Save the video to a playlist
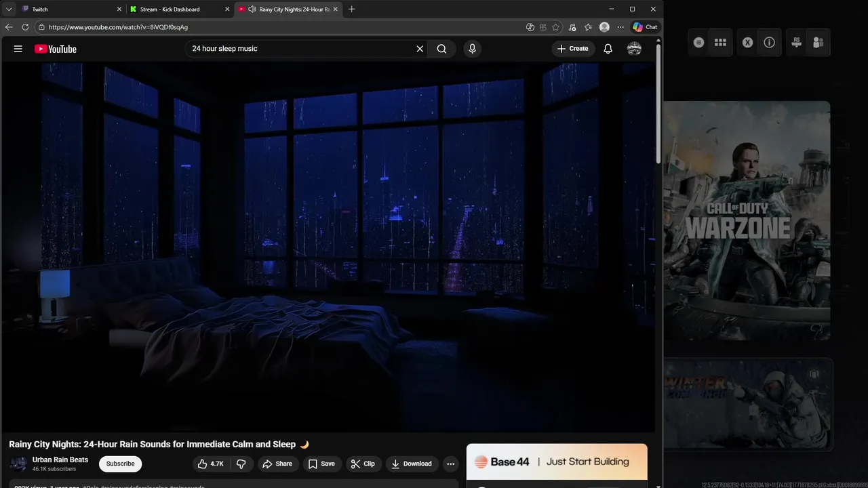This screenshot has height=488, width=868. (321, 464)
